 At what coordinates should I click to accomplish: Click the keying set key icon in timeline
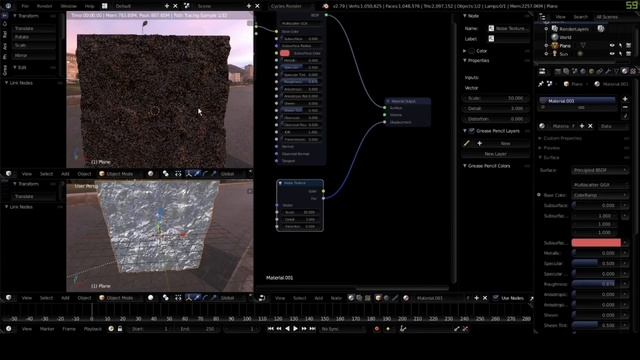tap(403, 329)
